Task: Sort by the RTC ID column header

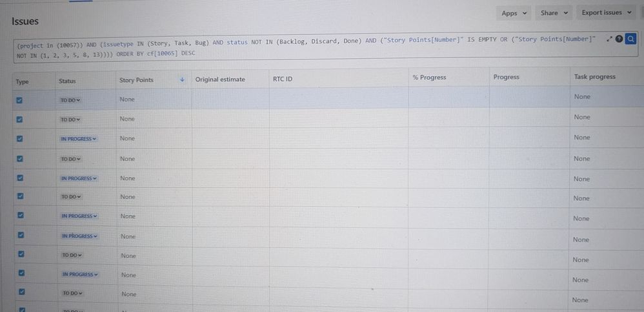Action: [x=283, y=79]
